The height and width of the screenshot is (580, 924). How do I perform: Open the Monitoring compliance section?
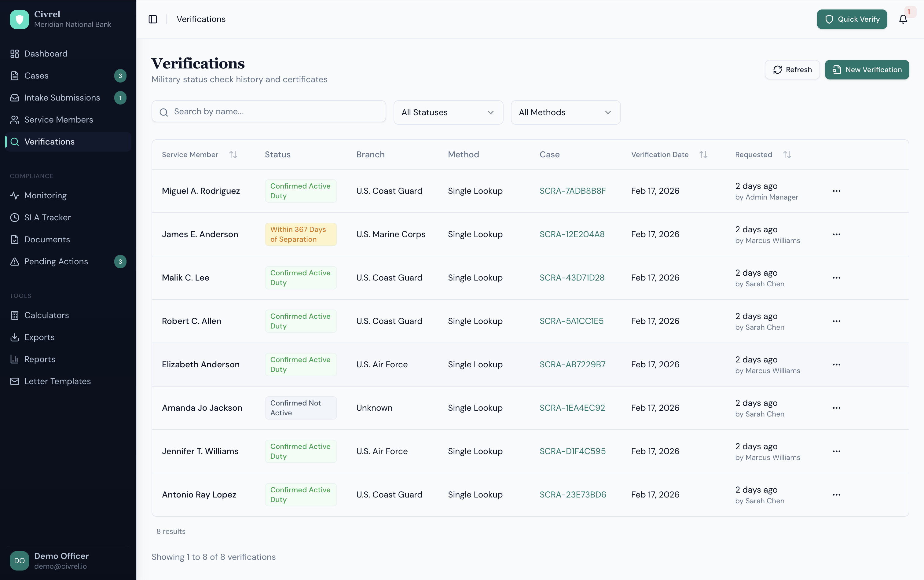coord(45,195)
